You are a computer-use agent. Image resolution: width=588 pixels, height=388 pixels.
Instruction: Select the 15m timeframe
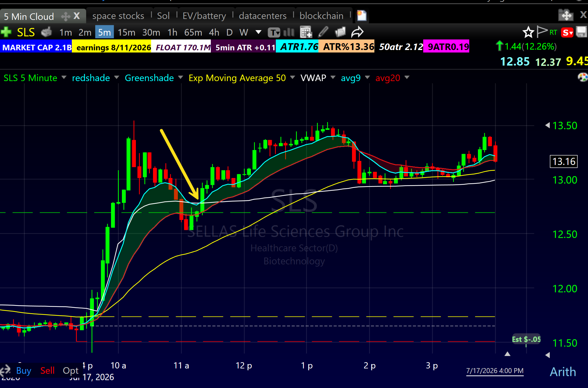[x=126, y=32]
